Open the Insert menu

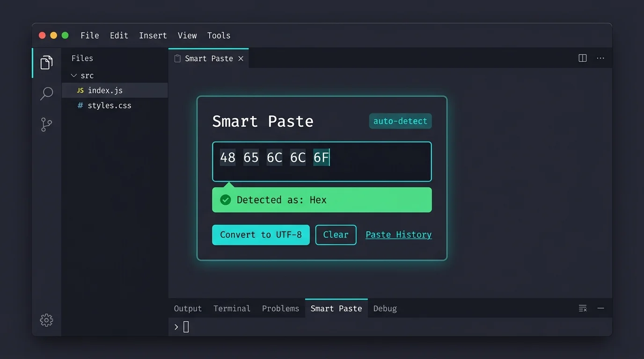pyautogui.click(x=153, y=35)
